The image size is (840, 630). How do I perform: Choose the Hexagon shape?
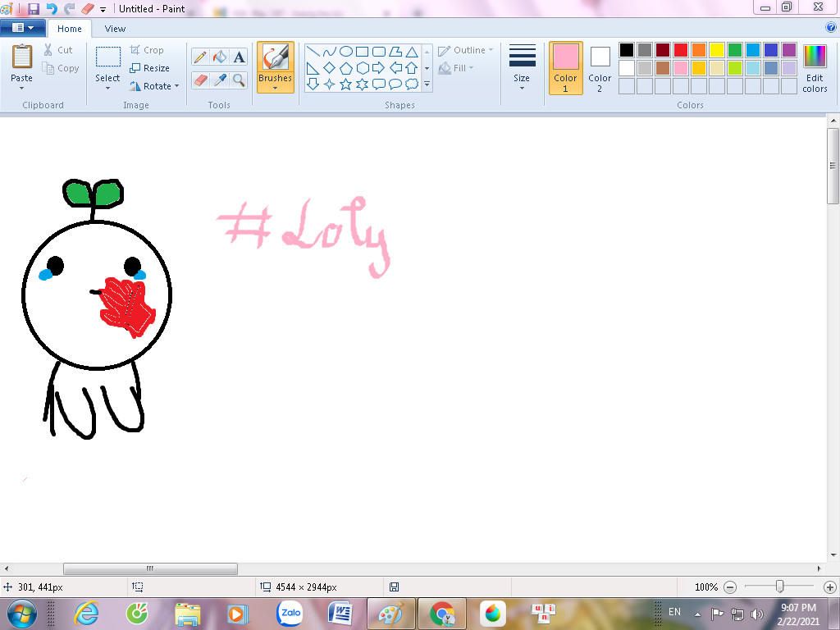coord(362,68)
